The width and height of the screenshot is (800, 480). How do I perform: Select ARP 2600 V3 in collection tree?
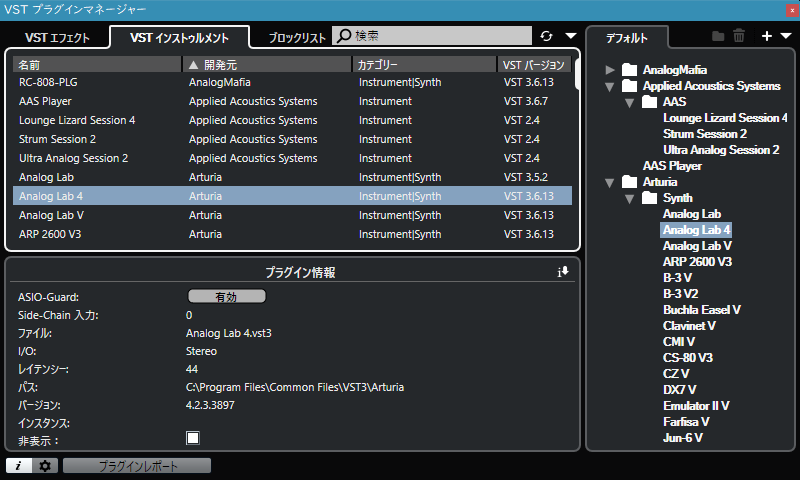click(x=697, y=262)
